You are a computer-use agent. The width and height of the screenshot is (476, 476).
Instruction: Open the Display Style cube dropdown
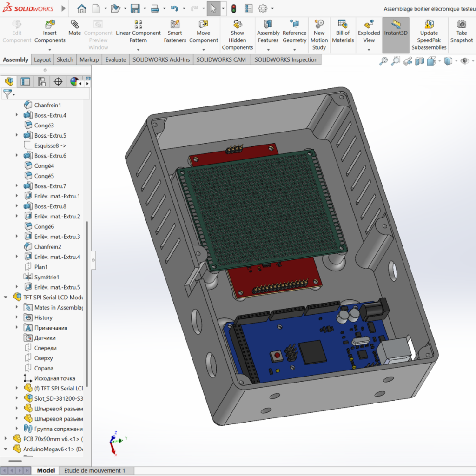click(x=456, y=61)
